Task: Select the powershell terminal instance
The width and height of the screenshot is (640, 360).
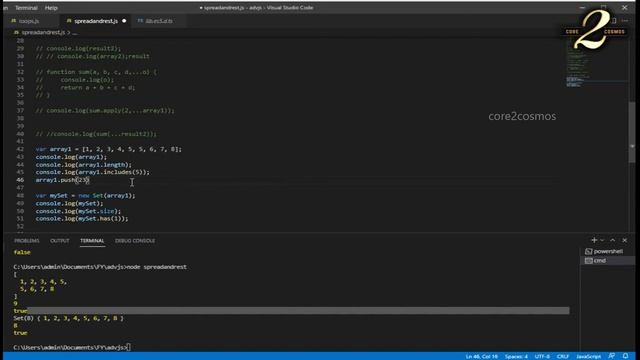Action: (607, 251)
